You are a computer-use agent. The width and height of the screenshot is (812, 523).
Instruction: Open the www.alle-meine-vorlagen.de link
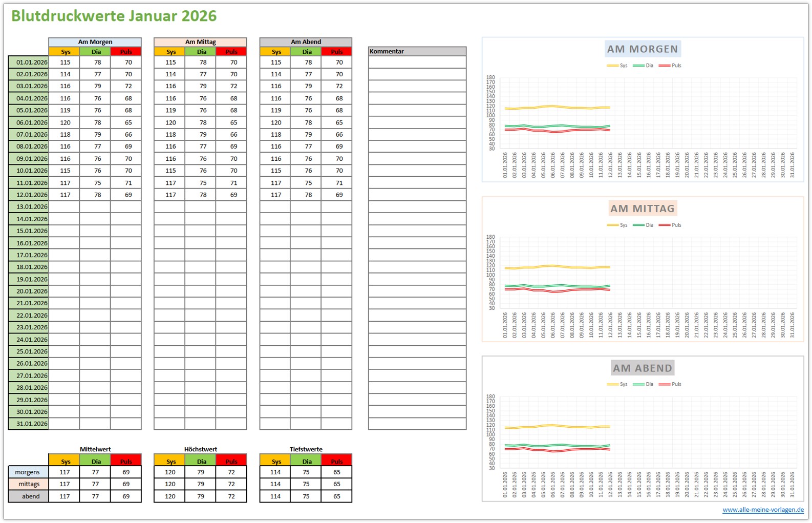[763, 510]
